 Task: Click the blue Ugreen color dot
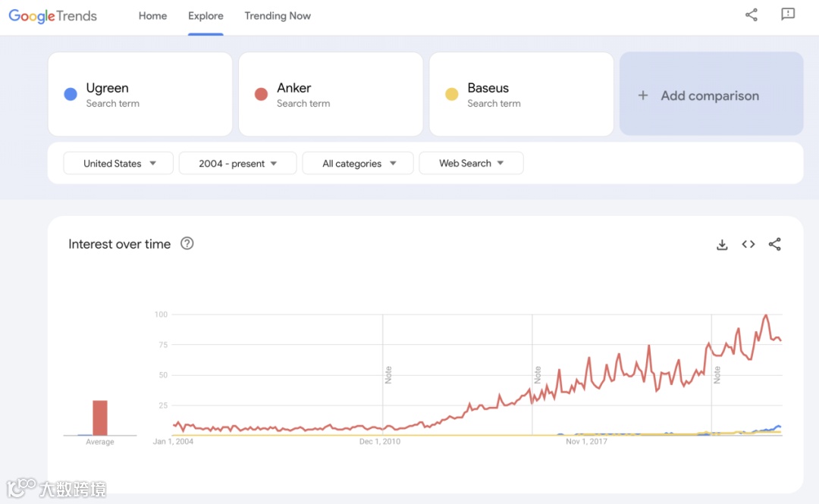point(71,95)
